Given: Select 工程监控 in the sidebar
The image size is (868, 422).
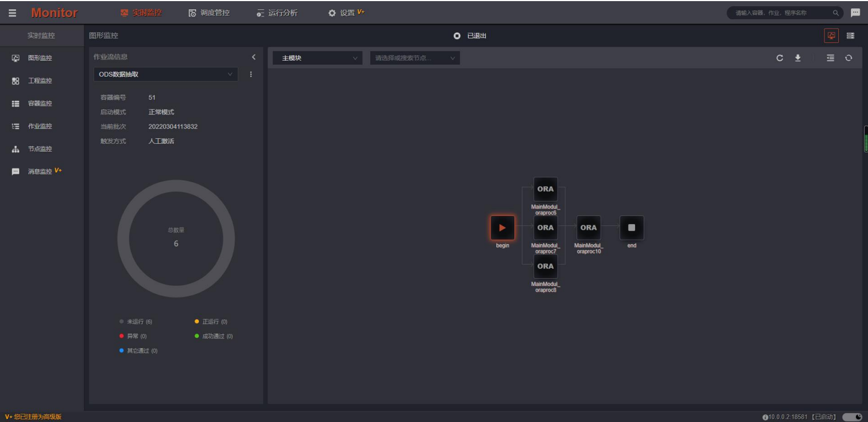Looking at the screenshot, I should [x=40, y=80].
